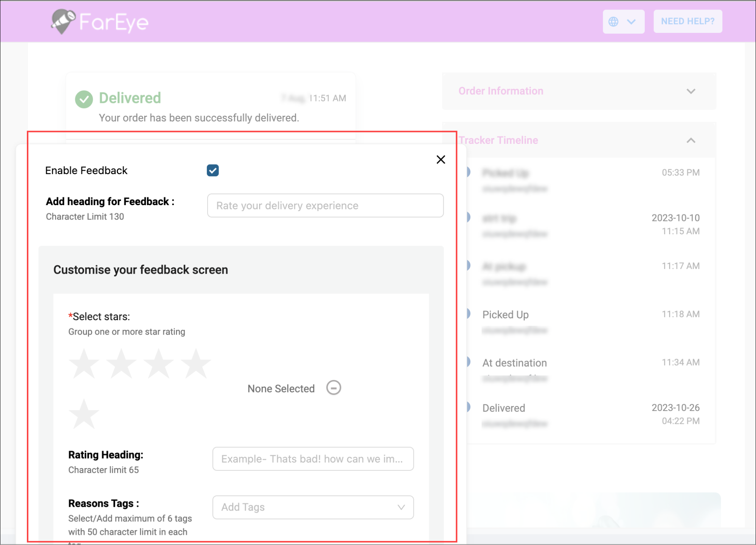Click the Select stars label
Viewport: 756px width, 545px height.
pyautogui.click(x=99, y=317)
